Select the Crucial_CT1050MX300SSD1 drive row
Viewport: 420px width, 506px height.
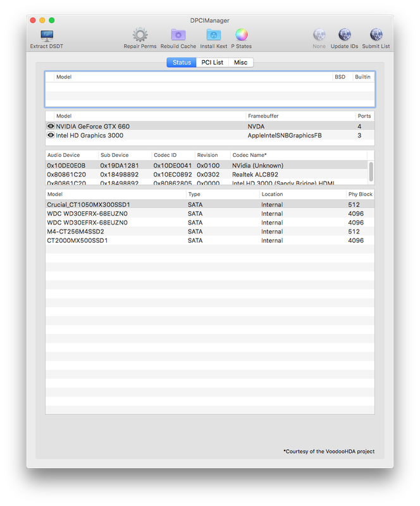(210, 204)
